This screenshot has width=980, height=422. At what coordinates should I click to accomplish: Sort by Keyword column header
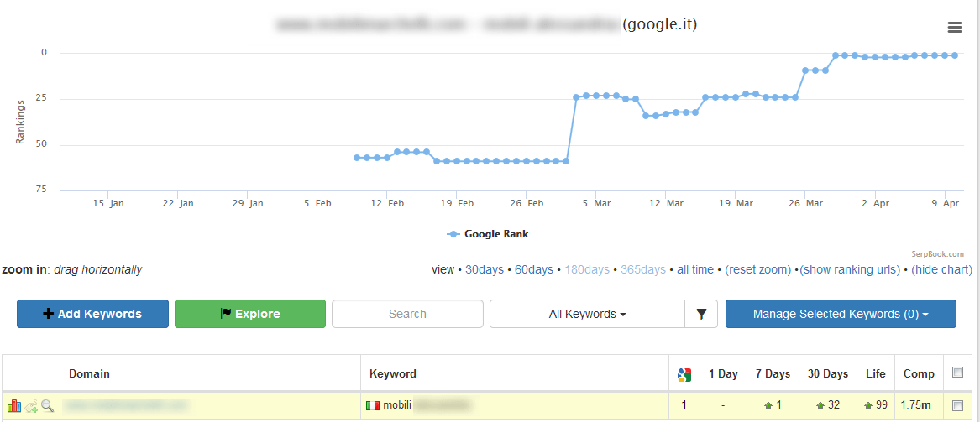point(393,374)
